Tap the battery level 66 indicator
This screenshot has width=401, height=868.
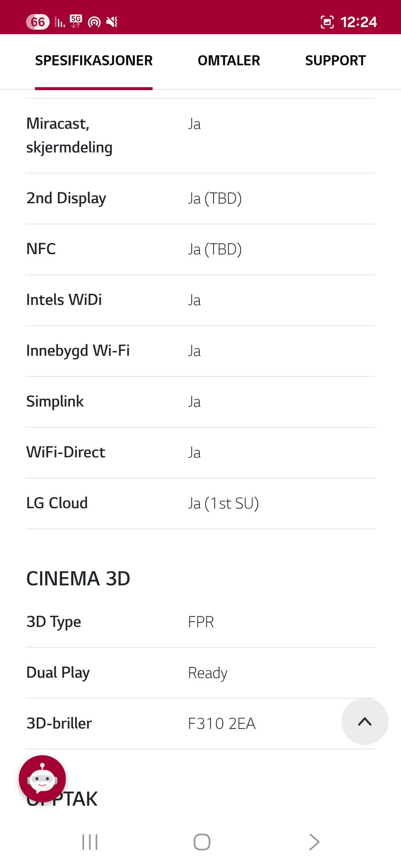38,22
